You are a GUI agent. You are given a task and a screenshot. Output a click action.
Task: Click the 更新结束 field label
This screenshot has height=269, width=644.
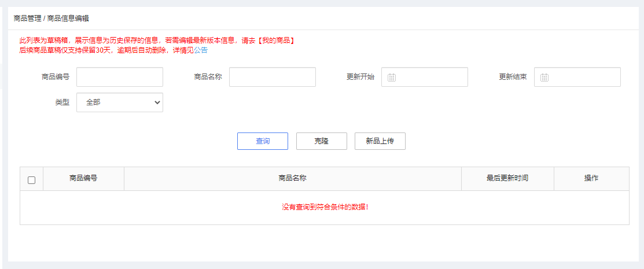coord(513,77)
